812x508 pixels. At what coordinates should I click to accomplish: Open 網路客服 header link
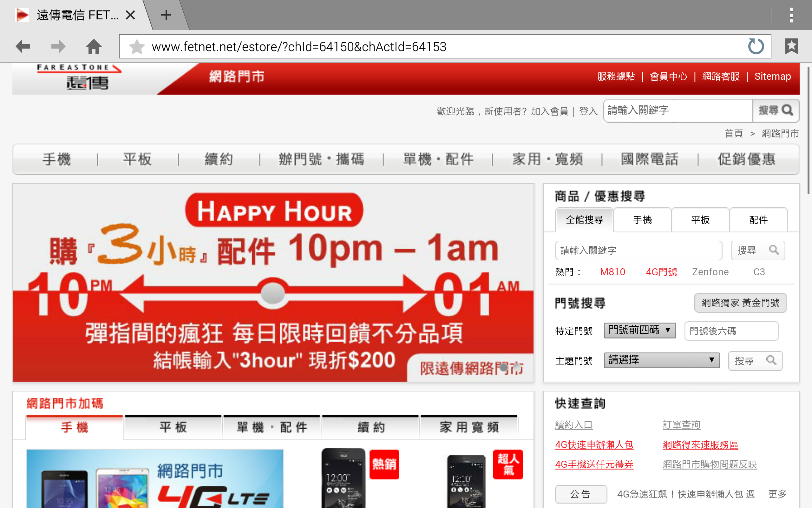721,77
